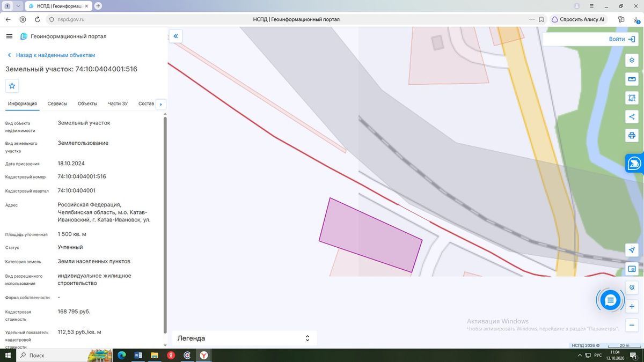The image size is (644, 362).
Task: Expand the Легенда panel
Action: 244,338
